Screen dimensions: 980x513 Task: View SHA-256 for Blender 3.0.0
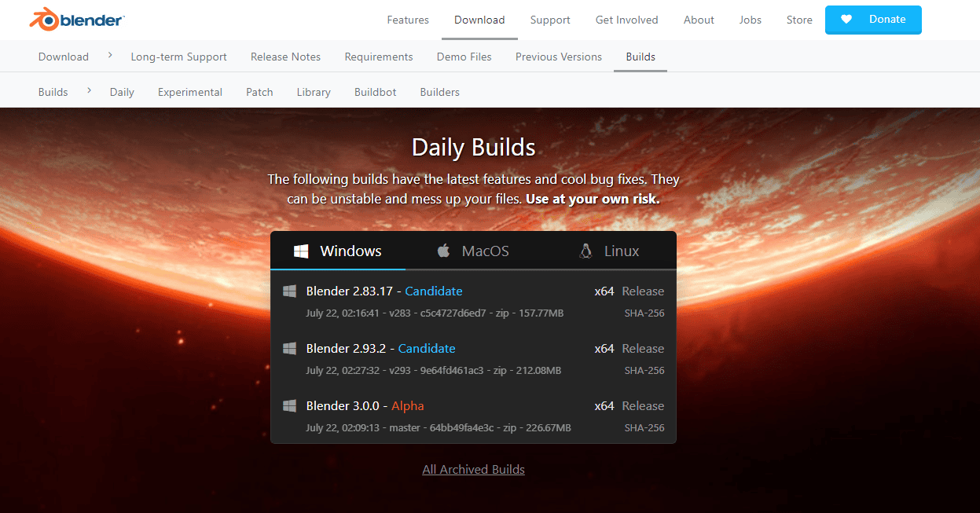click(x=644, y=427)
